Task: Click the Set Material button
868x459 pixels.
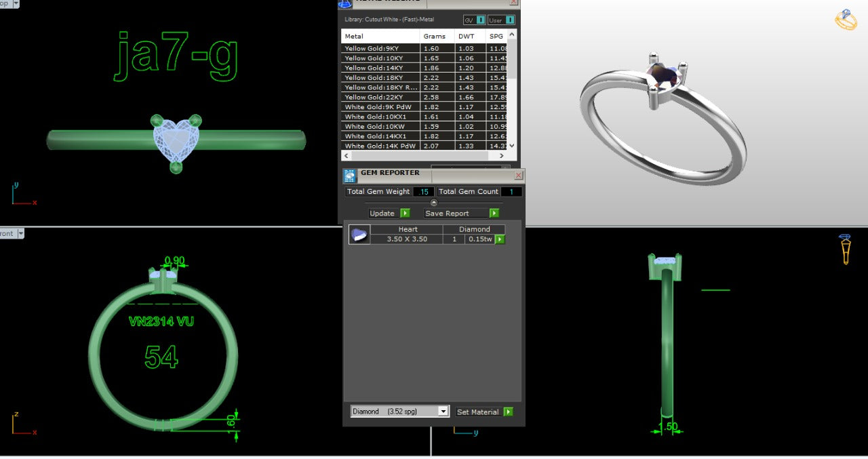Action: [484, 412]
